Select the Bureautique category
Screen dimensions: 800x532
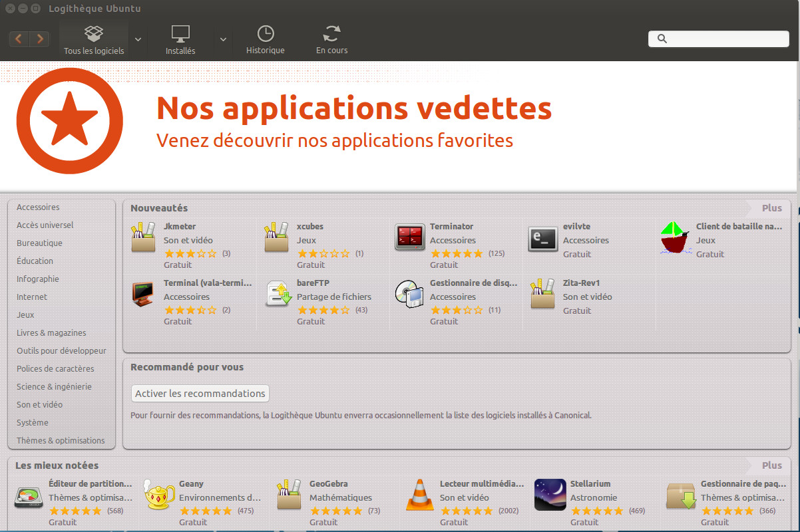coord(39,243)
